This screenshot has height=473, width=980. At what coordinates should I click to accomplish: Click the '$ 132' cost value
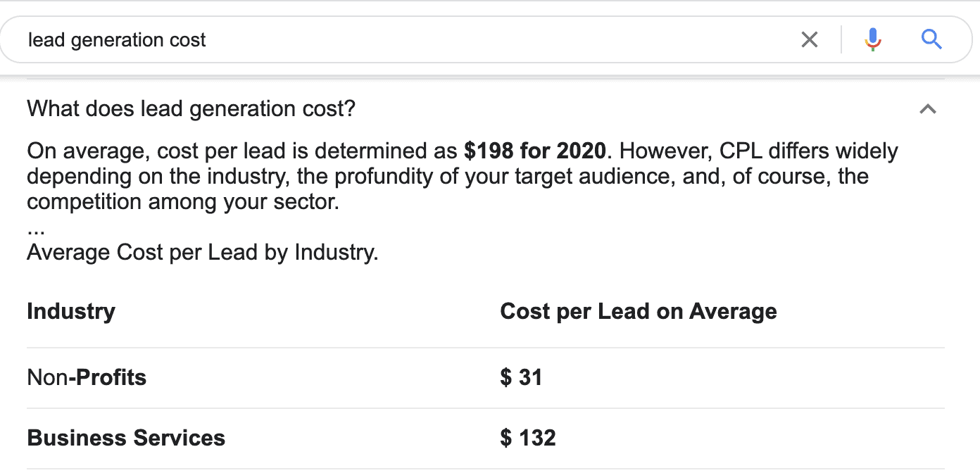click(527, 437)
